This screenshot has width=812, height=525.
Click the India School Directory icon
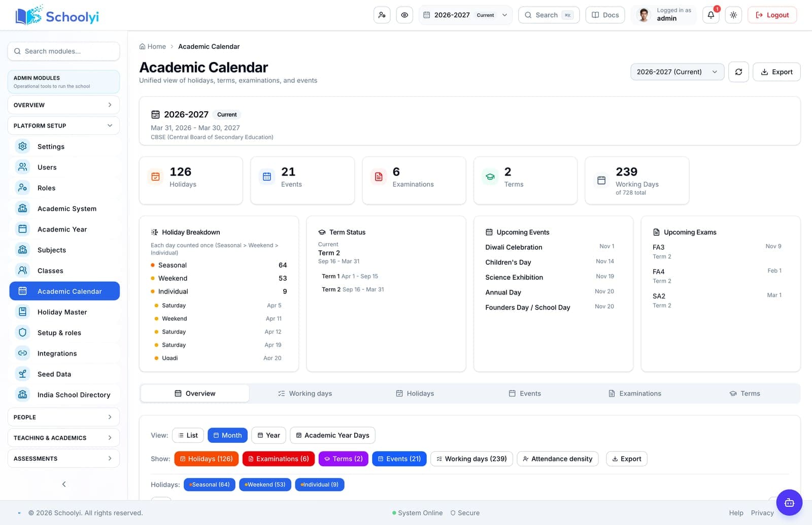pyautogui.click(x=22, y=395)
